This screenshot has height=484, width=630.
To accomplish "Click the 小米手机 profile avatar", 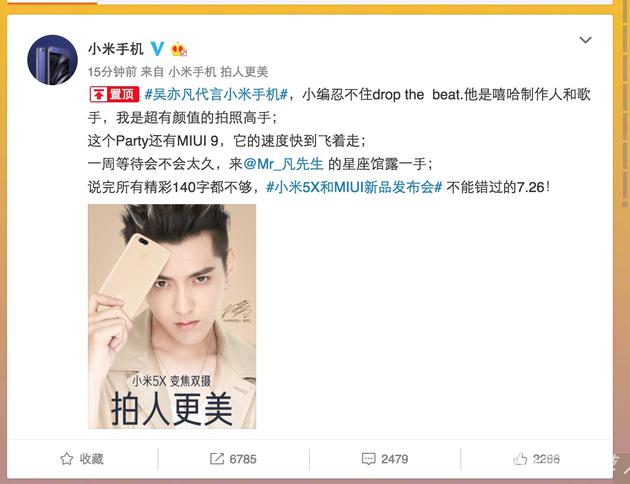I will click(52, 60).
